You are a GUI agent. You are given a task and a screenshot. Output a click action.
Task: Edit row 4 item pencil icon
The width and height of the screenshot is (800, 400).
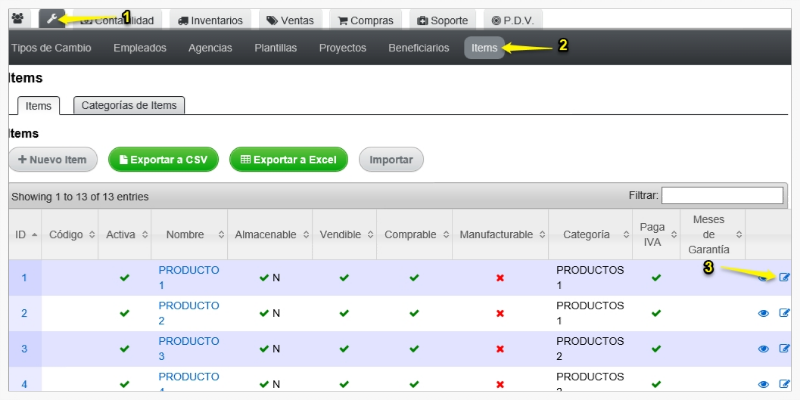coord(784,384)
